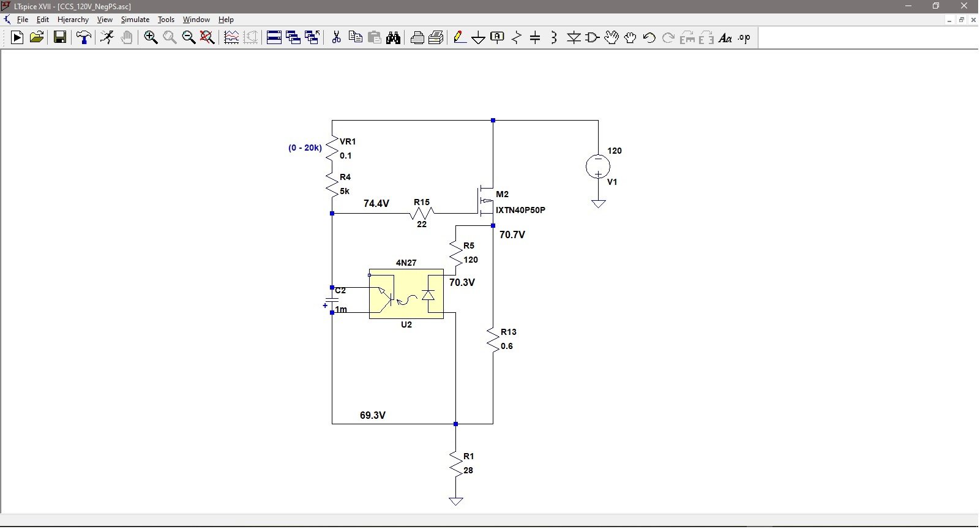Image resolution: width=980 pixels, height=529 pixels.
Task: Open the View menu
Action: point(105,20)
